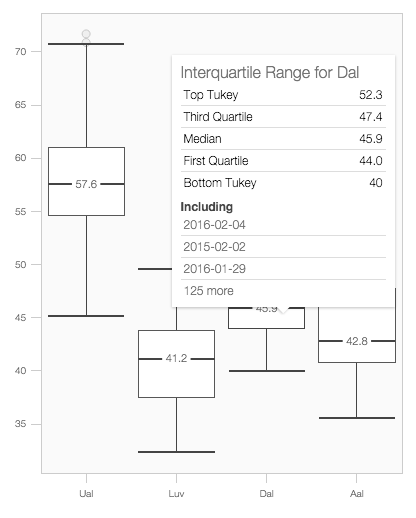This screenshot has width=416, height=518.
Task: Click the Dal axis label
Action: click(266, 493)
